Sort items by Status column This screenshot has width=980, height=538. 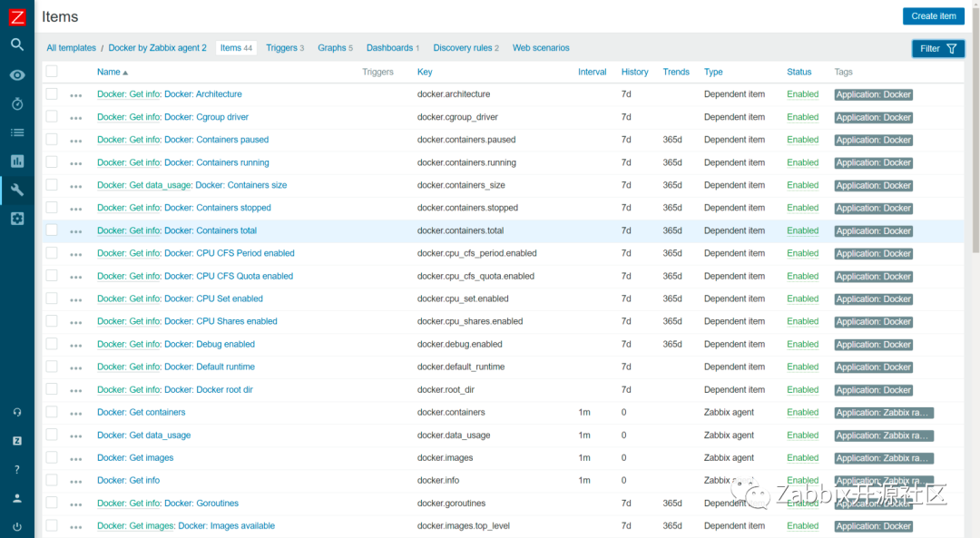coord(799,72)
